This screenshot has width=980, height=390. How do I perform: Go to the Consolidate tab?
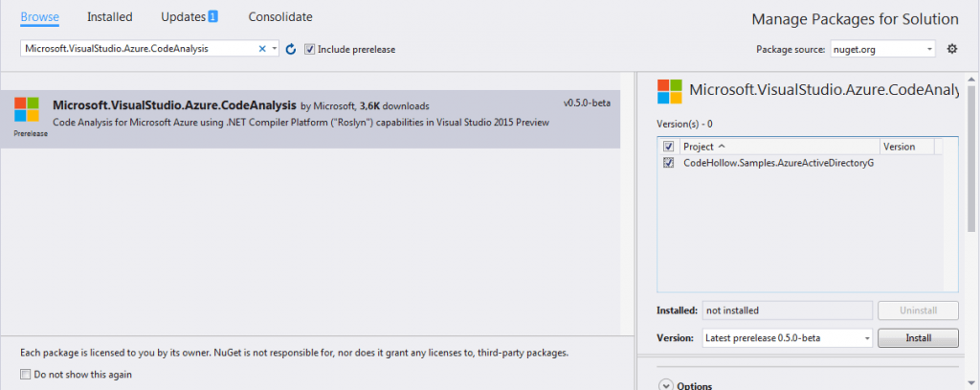click(x=280, y=17)
